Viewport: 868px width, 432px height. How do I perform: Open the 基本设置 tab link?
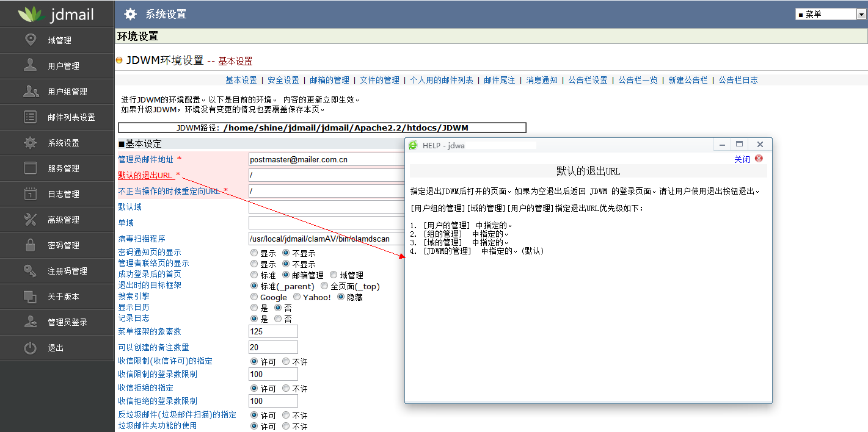(x=241, y=80)
